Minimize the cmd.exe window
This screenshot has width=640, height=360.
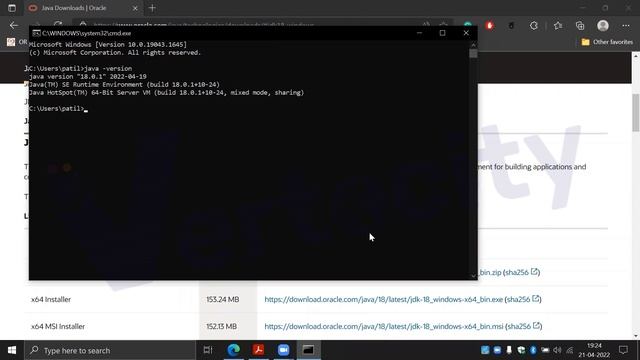[419, 33]
